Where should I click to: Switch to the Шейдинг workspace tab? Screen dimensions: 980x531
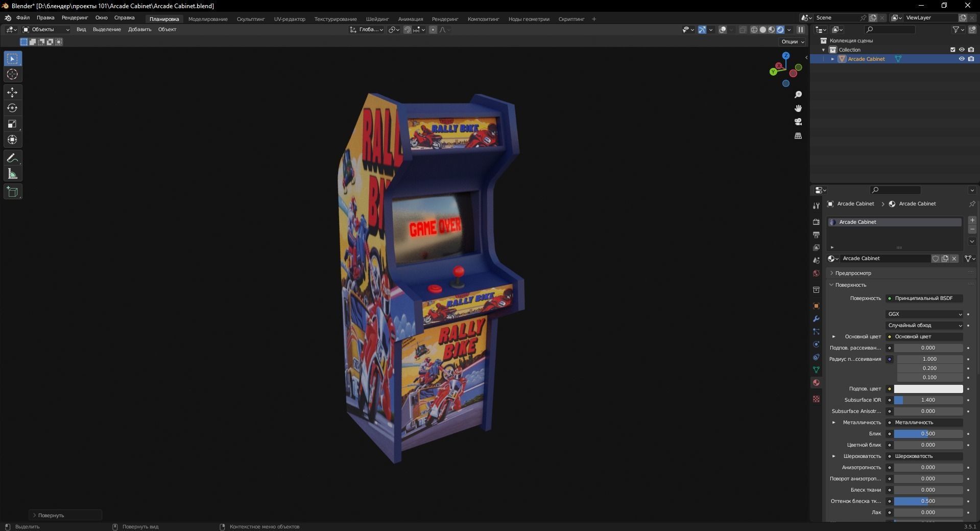point(377,19)
